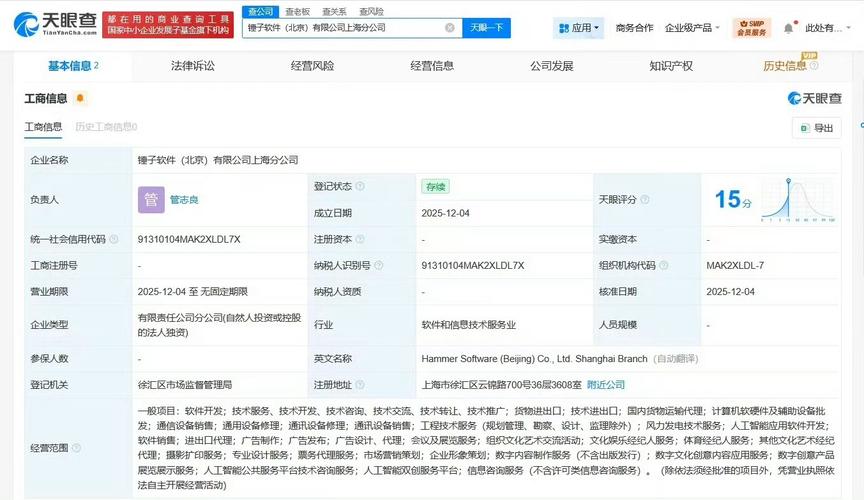Click help icon beside 注册地址
This screenshot has height=500, width=864.
(x=360, y=385)
